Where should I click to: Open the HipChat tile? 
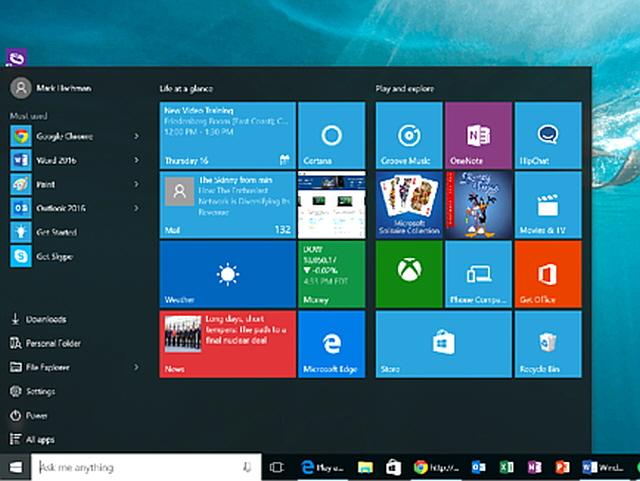click(x=548, y=135)
